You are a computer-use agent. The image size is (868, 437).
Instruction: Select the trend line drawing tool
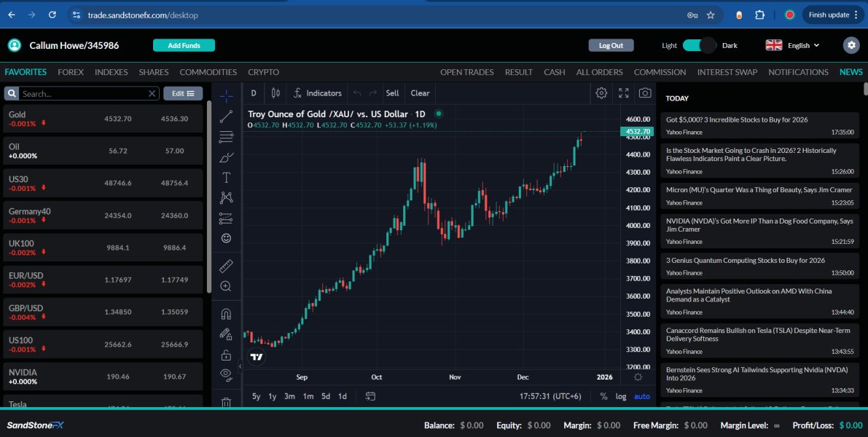[x=226, y=116]
